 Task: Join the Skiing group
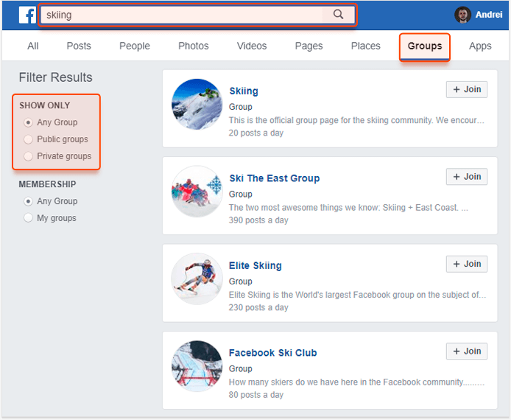point(467,89)
